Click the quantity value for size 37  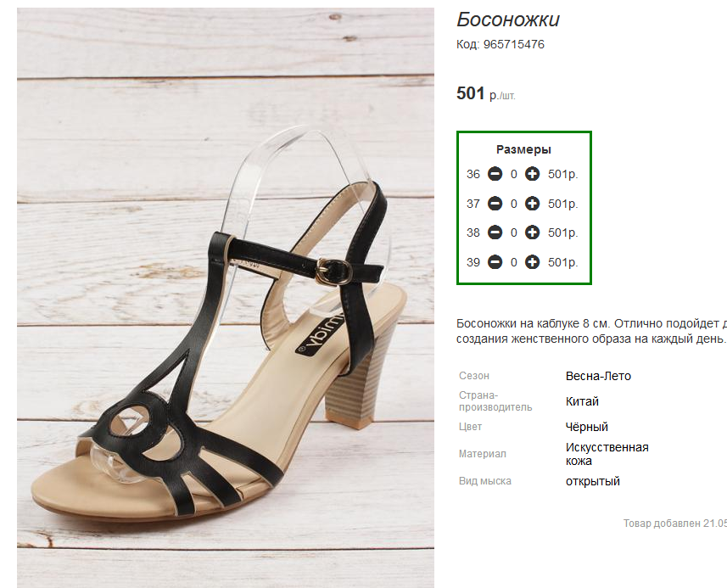click(x=514, y=204)
